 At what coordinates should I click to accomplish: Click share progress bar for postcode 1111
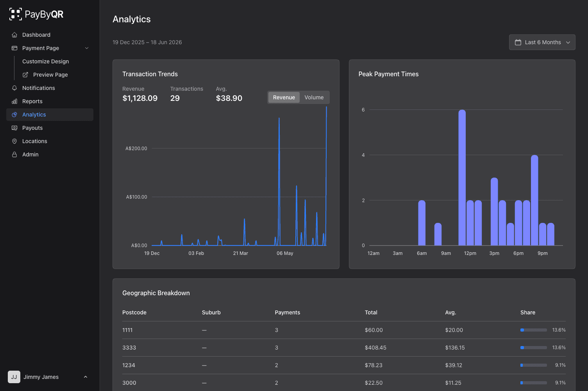click(x=533, y=330)
